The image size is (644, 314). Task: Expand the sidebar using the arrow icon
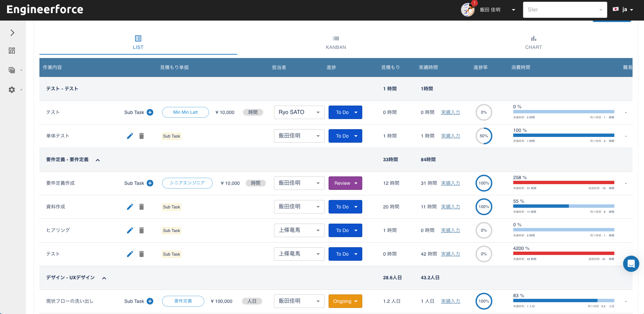pyautogui.click(x=12, y=32)
